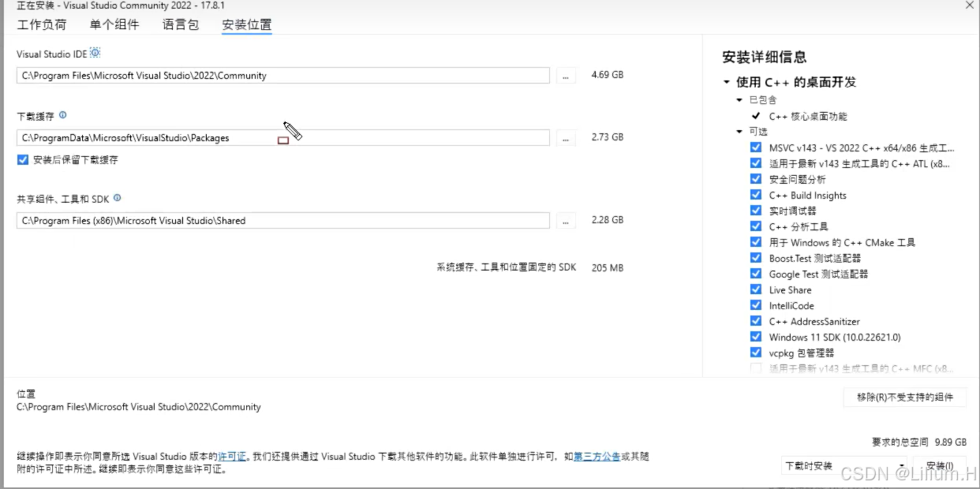
Task: Browse for the shared components folder
Action: coord(566,221)
